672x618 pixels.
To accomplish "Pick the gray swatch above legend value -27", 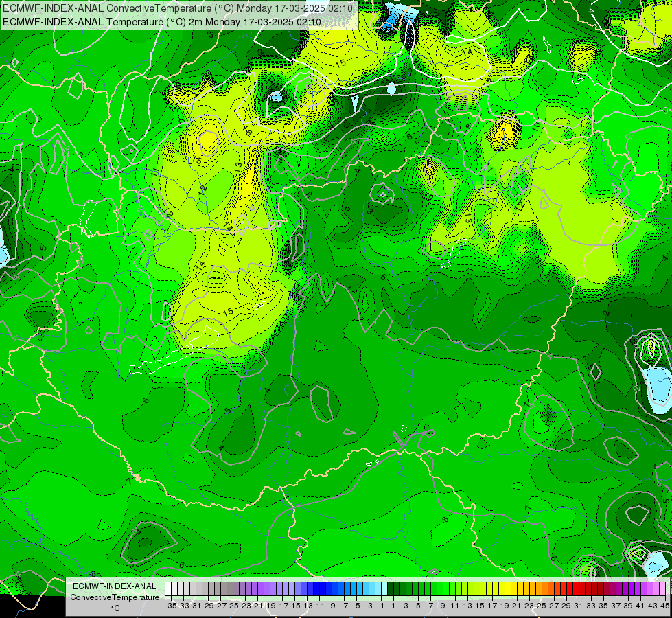I will click(x=218, y=589).
